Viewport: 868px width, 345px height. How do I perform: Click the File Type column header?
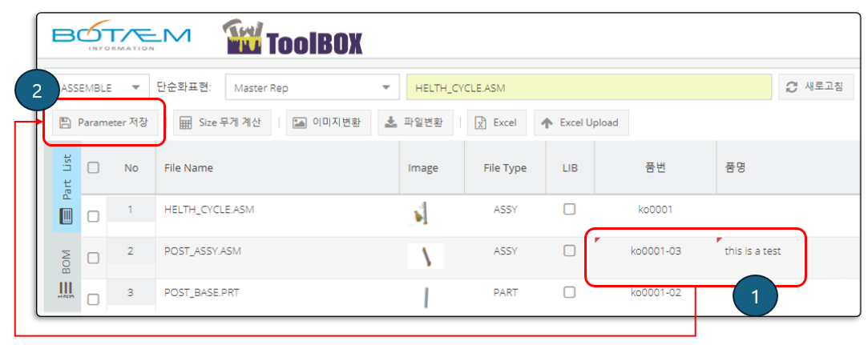505,167
